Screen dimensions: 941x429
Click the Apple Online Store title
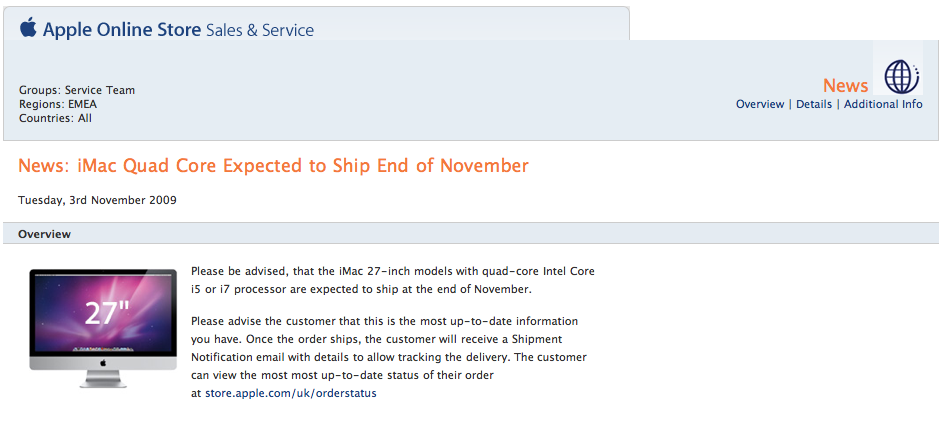click(122, 30)
